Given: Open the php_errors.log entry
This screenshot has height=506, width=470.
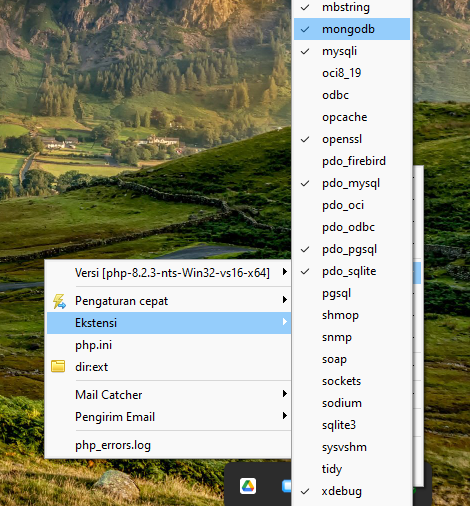Looking at the screenshot, I should tap(169, 445).
